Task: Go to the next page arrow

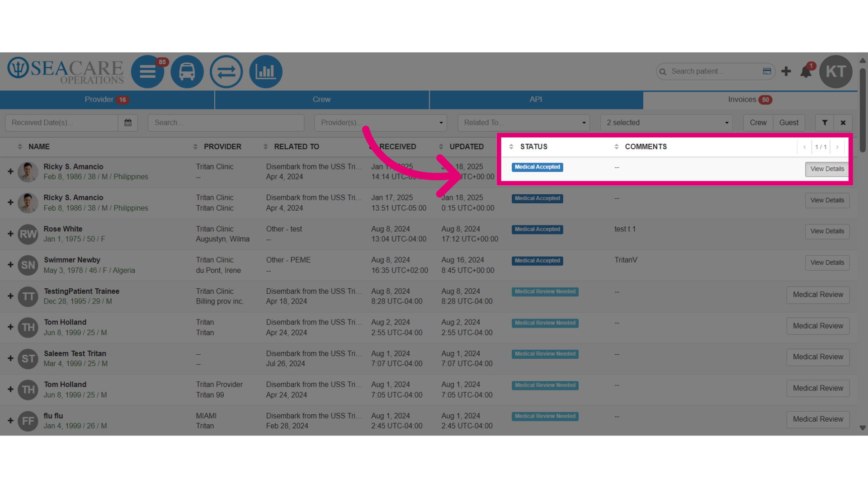Action: (837, 147)
